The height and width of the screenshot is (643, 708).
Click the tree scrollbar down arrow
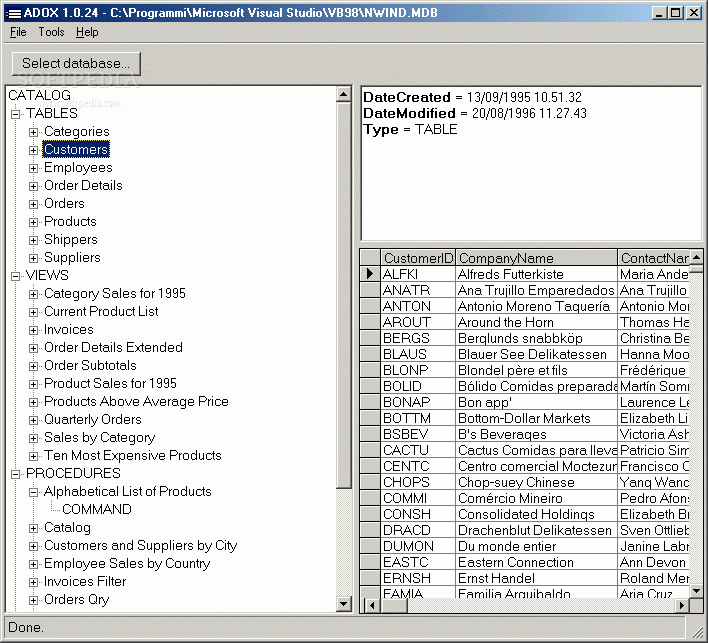pyautogui.click(x=344, y=604)
